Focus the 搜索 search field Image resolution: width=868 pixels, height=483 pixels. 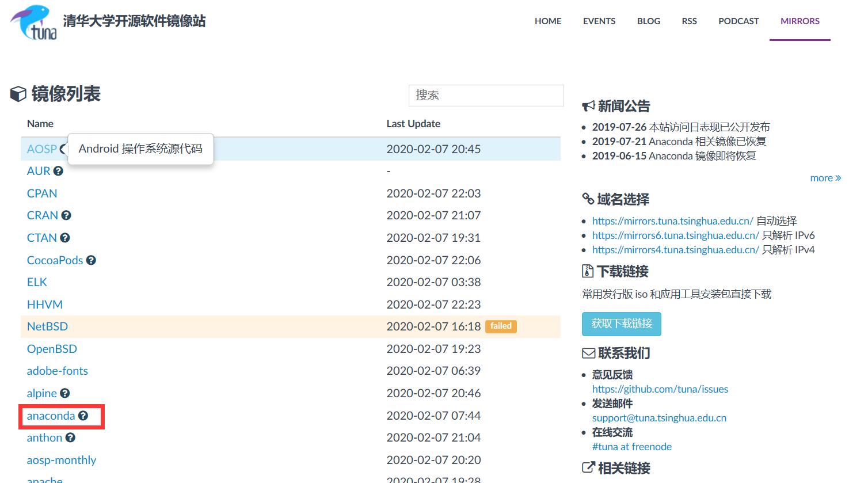486,95
